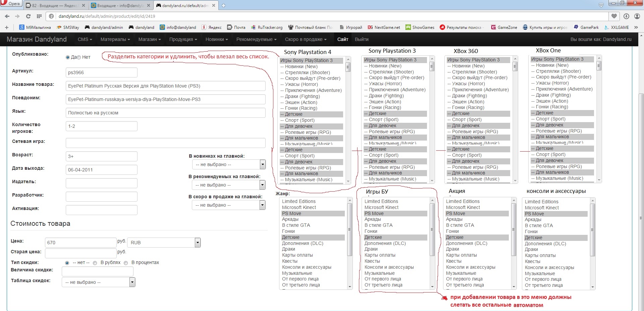Open the Новинки menu
Viewport: 644px width, 311px height.
coord(217,39)
